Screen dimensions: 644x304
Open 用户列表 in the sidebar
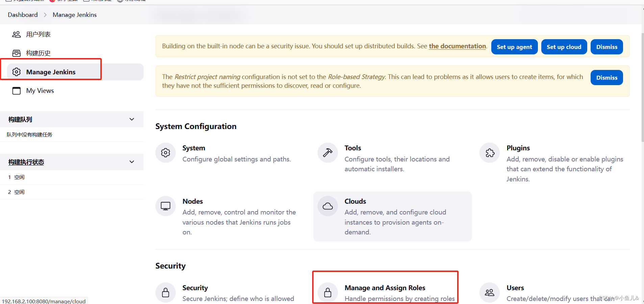tap(38, 34)
